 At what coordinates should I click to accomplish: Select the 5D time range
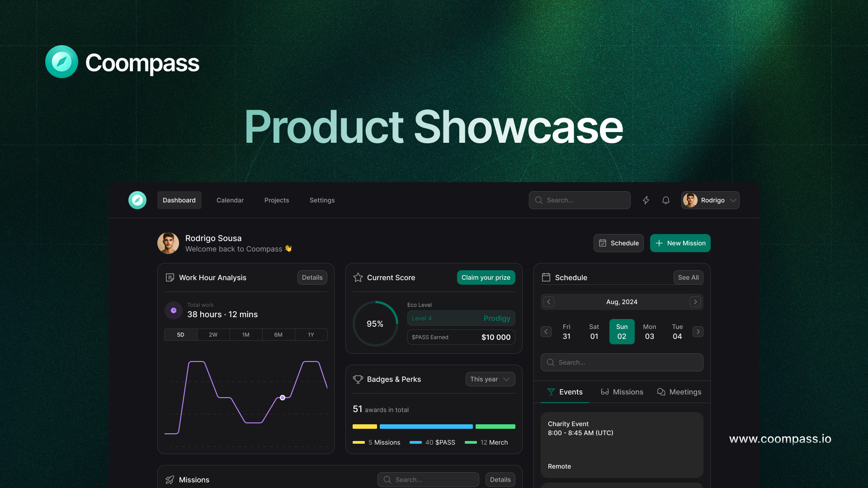click(x=181, y=335)
